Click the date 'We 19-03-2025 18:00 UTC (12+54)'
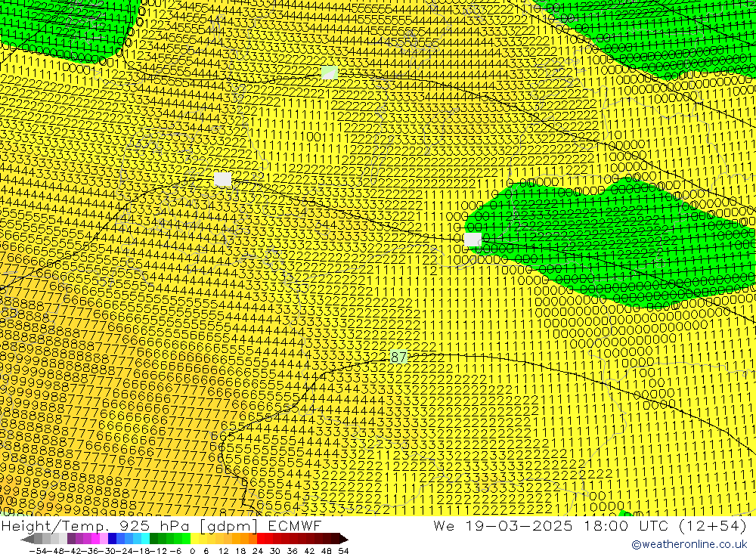 pyautogui.click(x=590, y=525)
